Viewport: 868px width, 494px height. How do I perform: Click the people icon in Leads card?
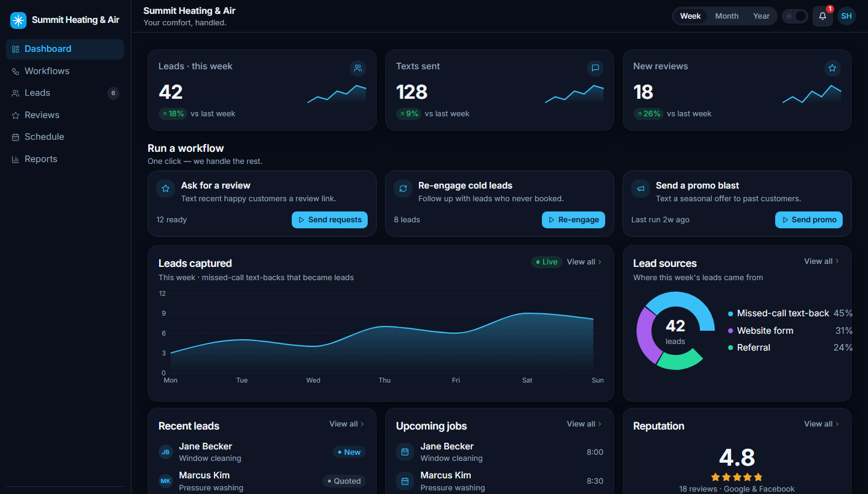pos(357,68)
